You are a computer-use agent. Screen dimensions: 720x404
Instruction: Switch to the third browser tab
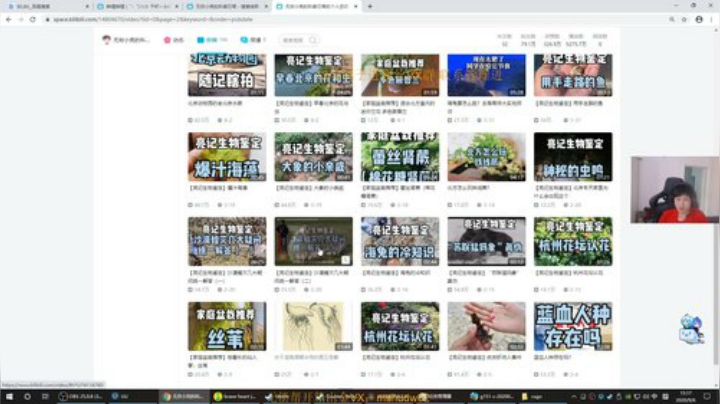pyautogui.click(x=227, y=6)
